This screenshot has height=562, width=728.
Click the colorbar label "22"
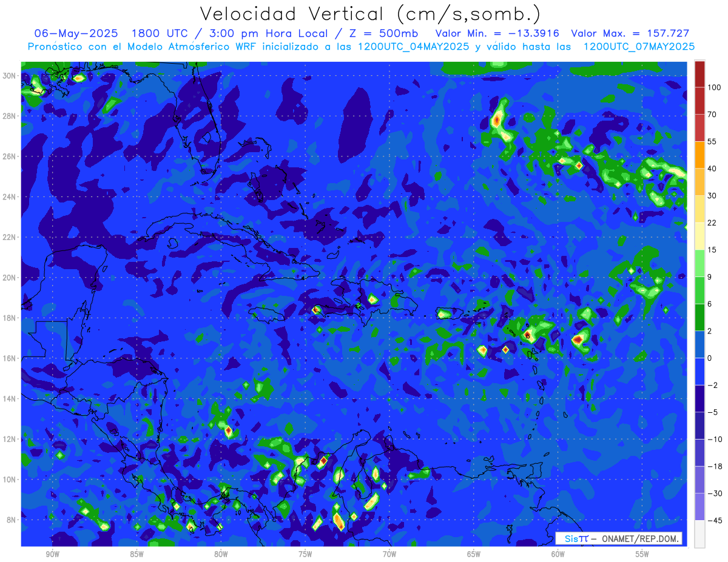pos(712,223)
